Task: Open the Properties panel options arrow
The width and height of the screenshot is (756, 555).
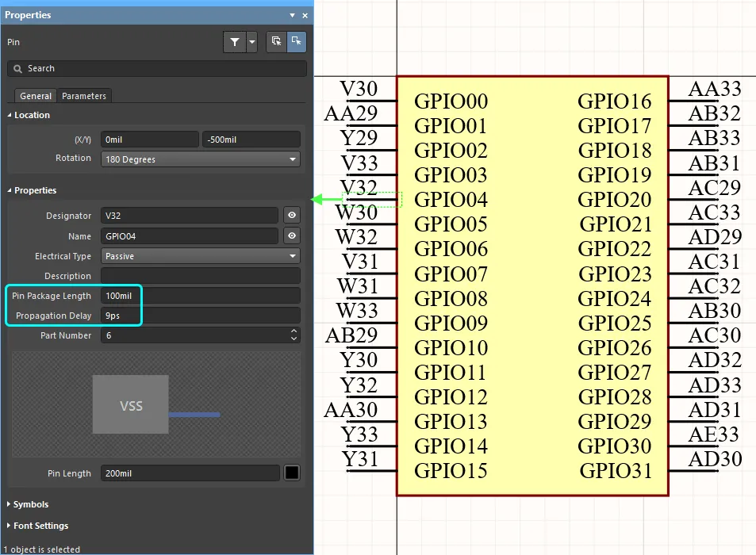Action: [x=292, y=15]
